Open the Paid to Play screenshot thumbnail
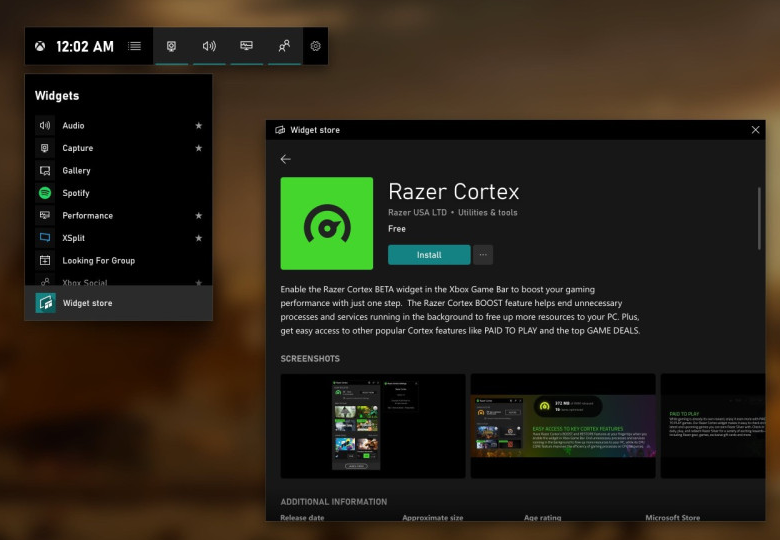The width and height of the screenshot is (780, 540). (x=713, y=426)
